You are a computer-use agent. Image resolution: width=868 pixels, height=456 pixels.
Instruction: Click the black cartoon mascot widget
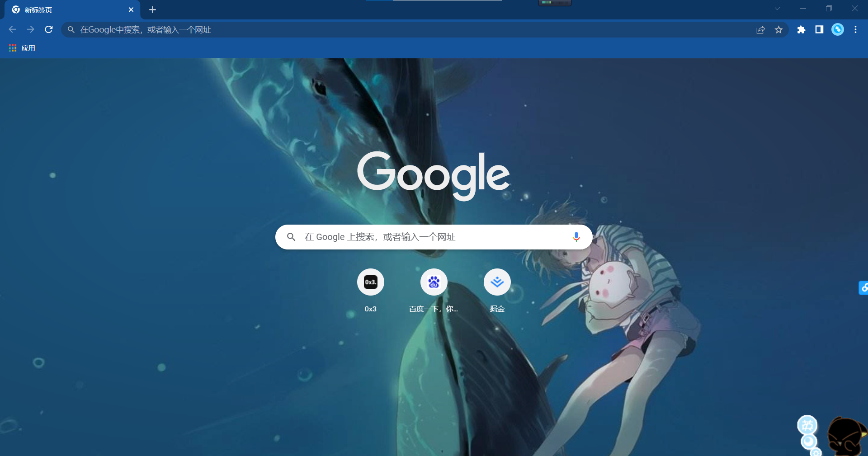(847, 437)
